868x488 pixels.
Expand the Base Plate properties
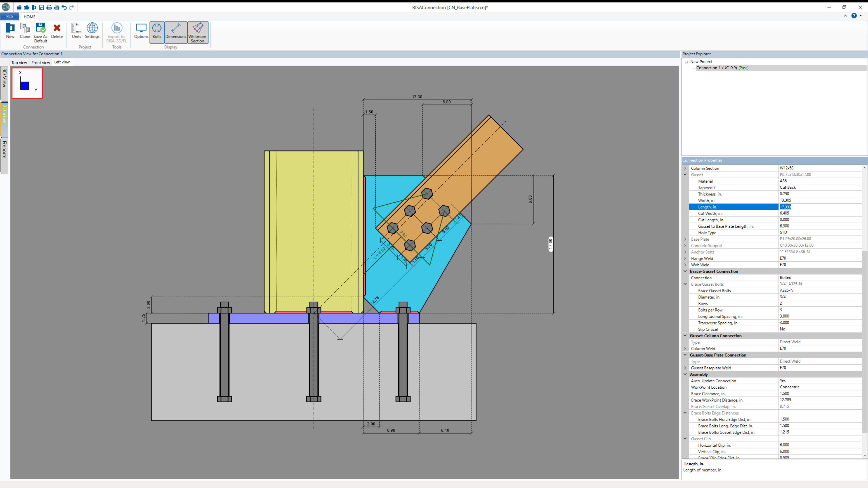(x=685, y=239)
